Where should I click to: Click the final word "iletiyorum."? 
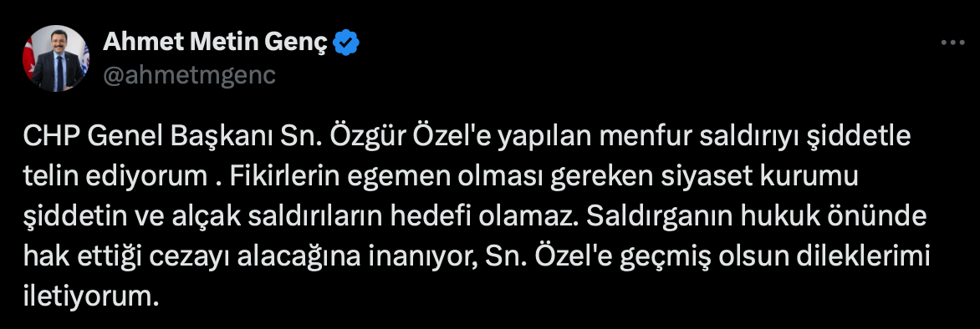88,296
